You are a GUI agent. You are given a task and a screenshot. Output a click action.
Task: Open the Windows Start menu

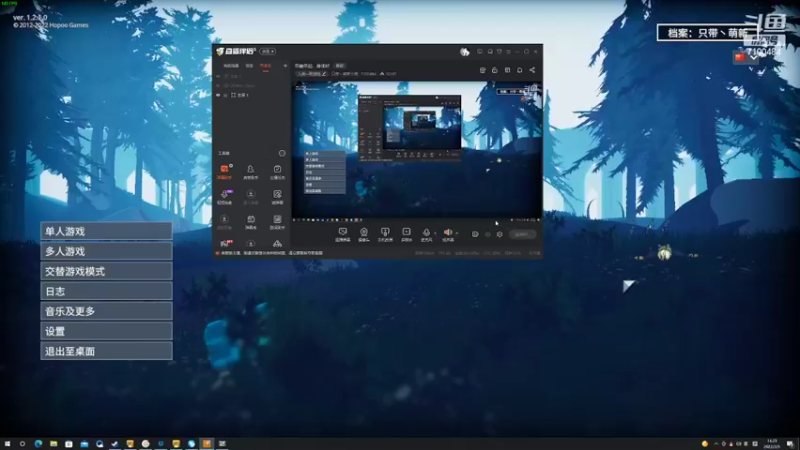coord(7,444)
